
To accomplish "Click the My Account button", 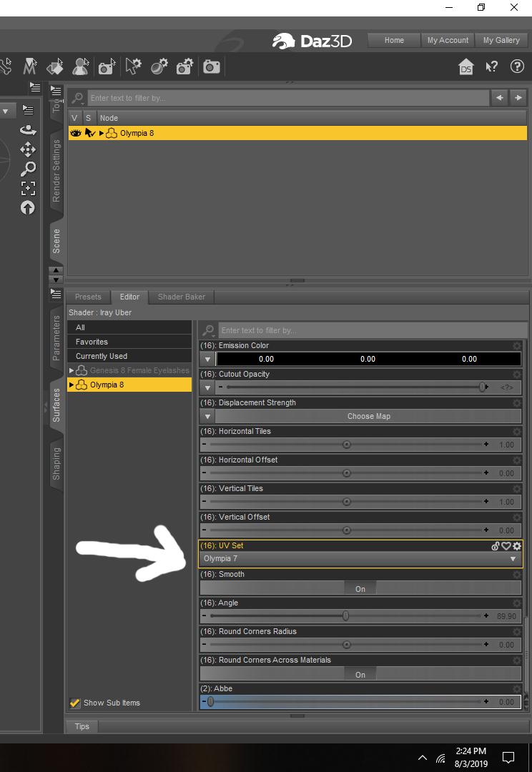I will 448,40.
